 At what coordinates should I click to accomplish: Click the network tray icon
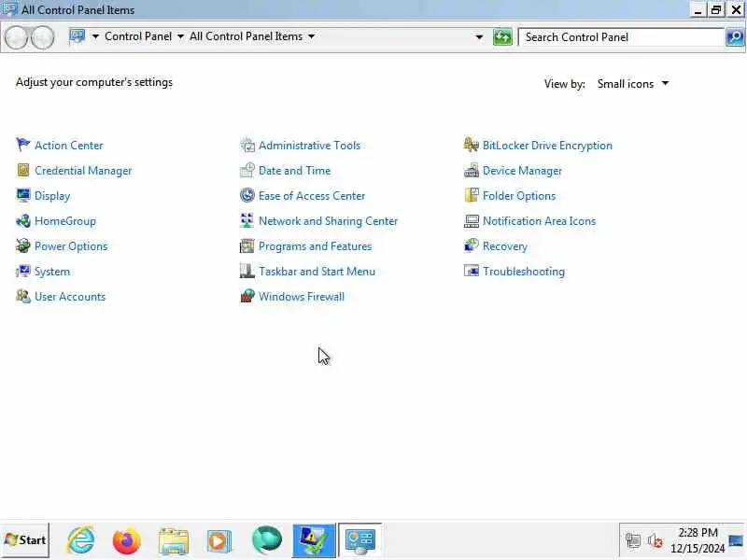tap(633, 540)
